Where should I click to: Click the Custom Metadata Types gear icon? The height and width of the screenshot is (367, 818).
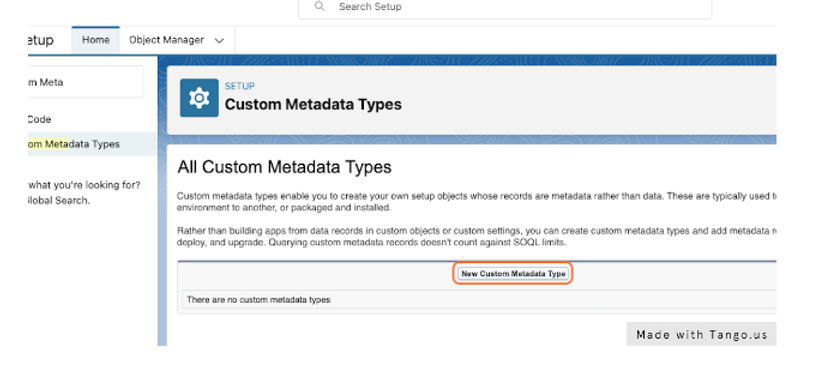point(199,98)
